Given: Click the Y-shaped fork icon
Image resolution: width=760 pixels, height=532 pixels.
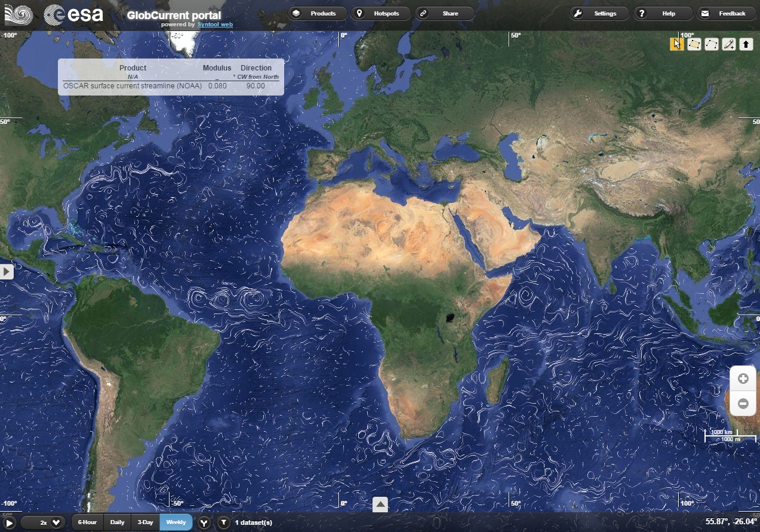Looking at the screenshot, I should pos(204,522).
